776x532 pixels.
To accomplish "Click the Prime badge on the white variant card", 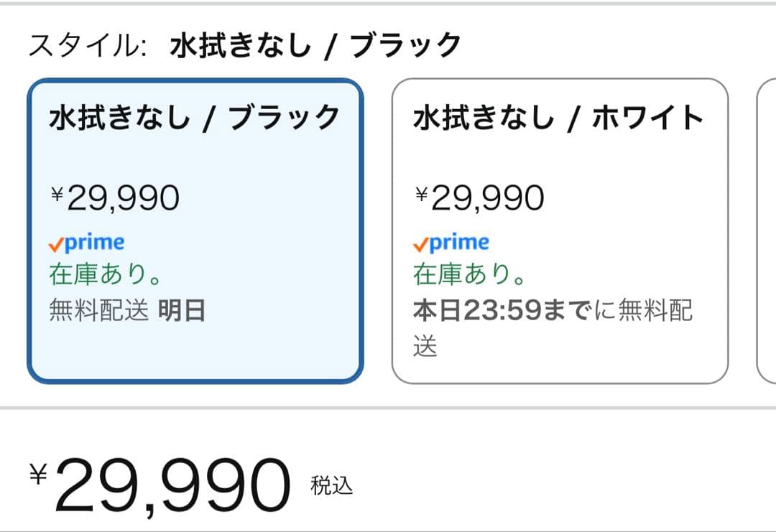I will pos(451,242).
